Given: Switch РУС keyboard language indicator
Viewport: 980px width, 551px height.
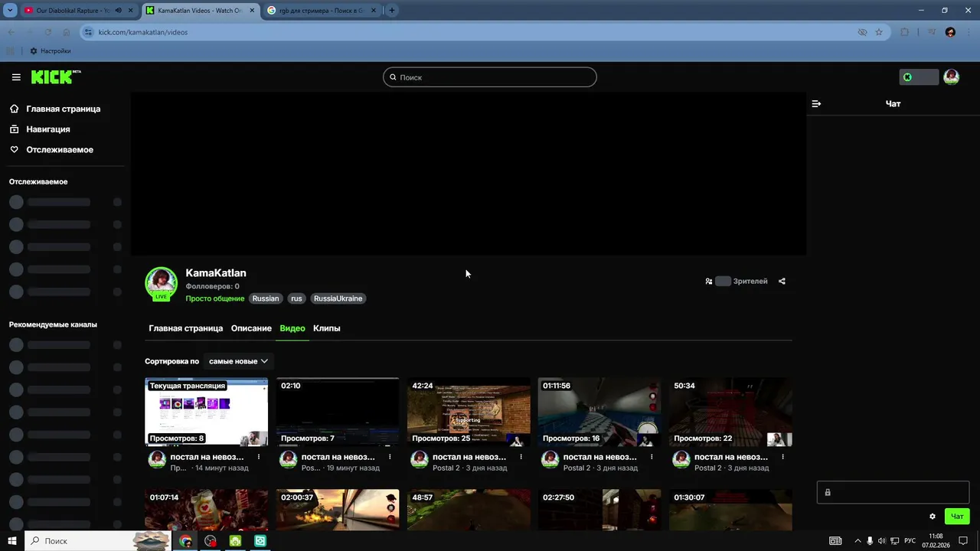Looking at the screenshot, I should [910, 541].
